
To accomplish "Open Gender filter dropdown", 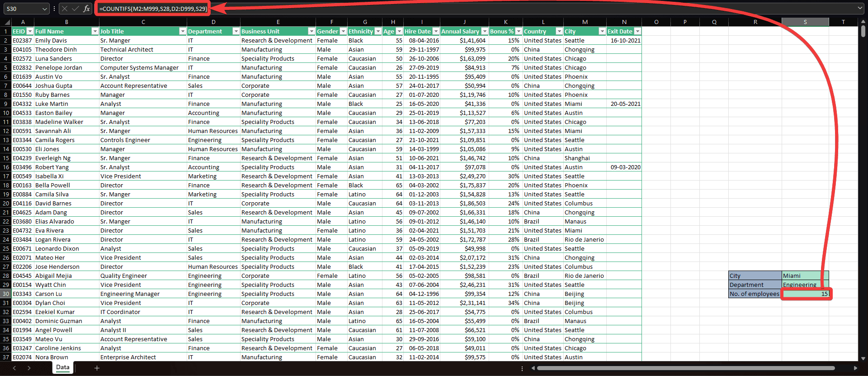I will [x=343, y=31].
